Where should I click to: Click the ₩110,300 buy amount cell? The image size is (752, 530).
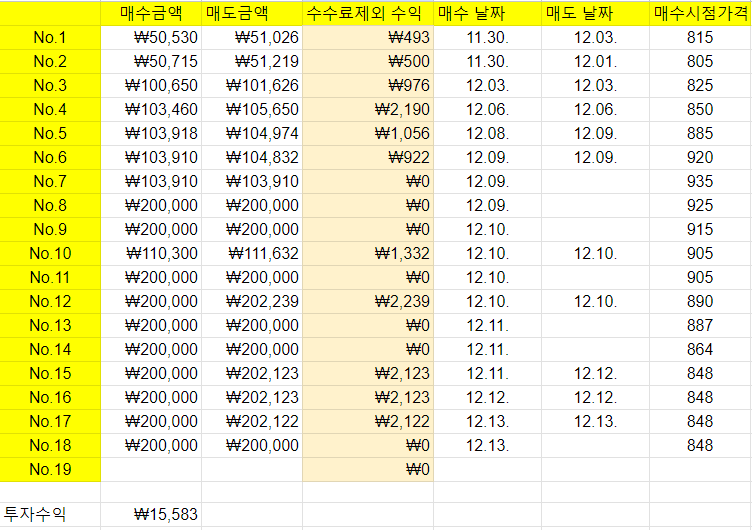151,253
